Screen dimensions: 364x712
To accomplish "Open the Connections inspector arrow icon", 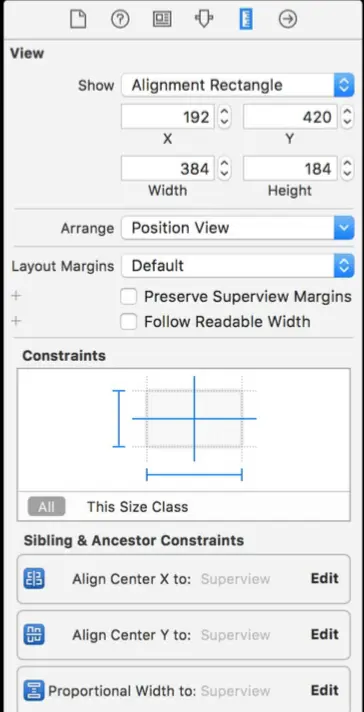I will coord(288,20).
